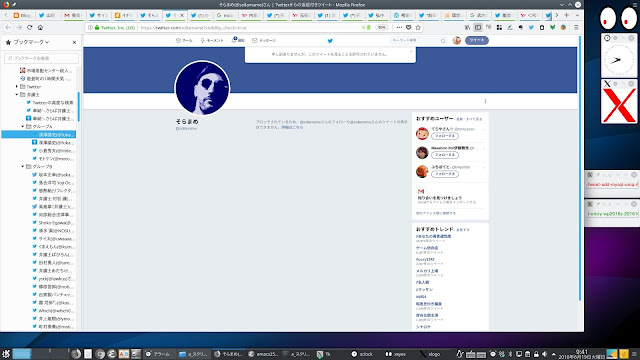Screen dimensions: 640x360
Task: Click the volume icon in system tray
Action: click(544, 354)
